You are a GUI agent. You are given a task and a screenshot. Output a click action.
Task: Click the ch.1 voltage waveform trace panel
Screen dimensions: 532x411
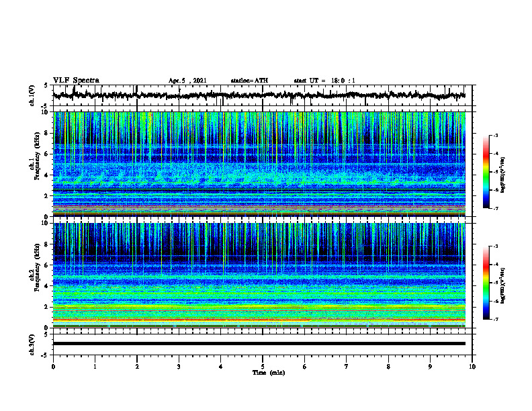(x=263, y=95)
